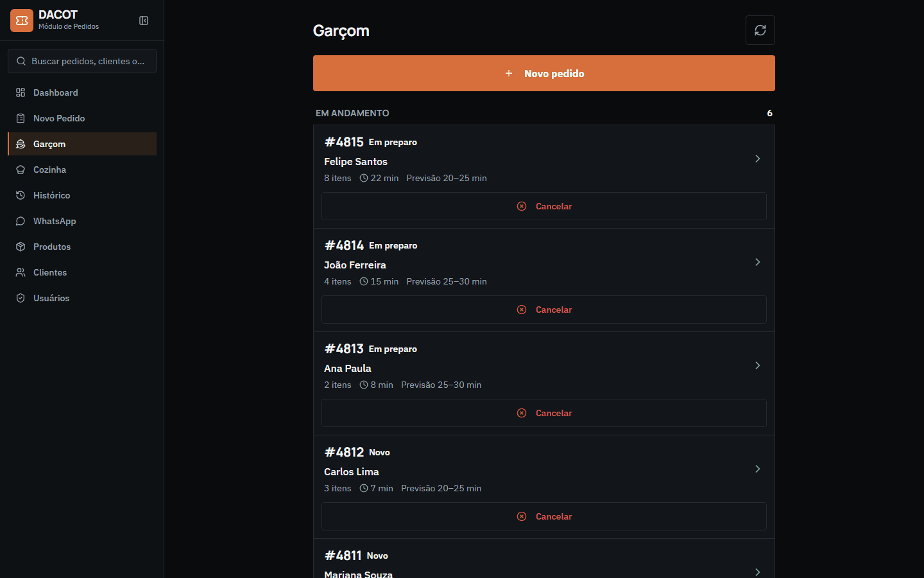Cancel order #4814 from João Ferreira
Screen dimensions: 924x578
pyautogui.click(x=544, y=310)
